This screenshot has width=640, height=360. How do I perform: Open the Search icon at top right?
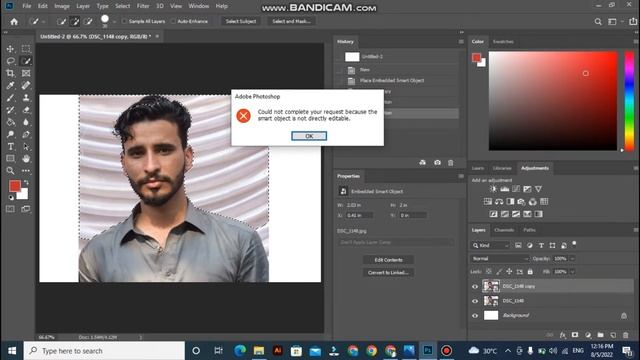598,22
